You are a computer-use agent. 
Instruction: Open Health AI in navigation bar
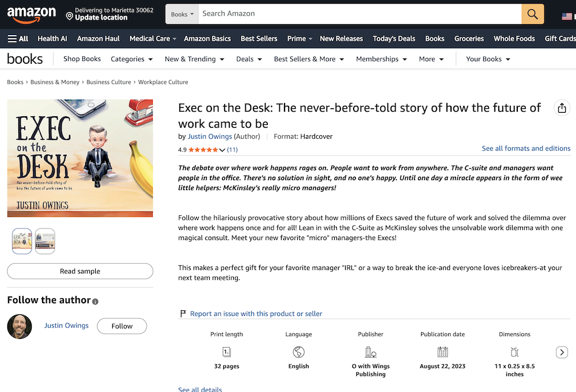point(52,39)
